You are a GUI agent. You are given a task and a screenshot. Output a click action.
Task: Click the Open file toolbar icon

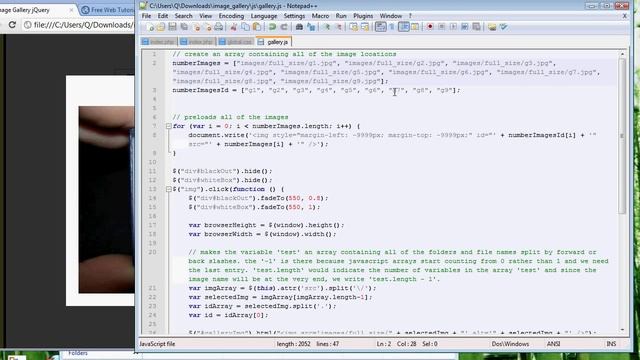point(161,27)
